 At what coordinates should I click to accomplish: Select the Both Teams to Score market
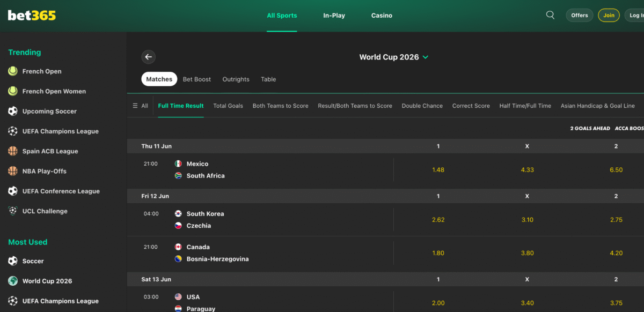(x=281, y=106)
